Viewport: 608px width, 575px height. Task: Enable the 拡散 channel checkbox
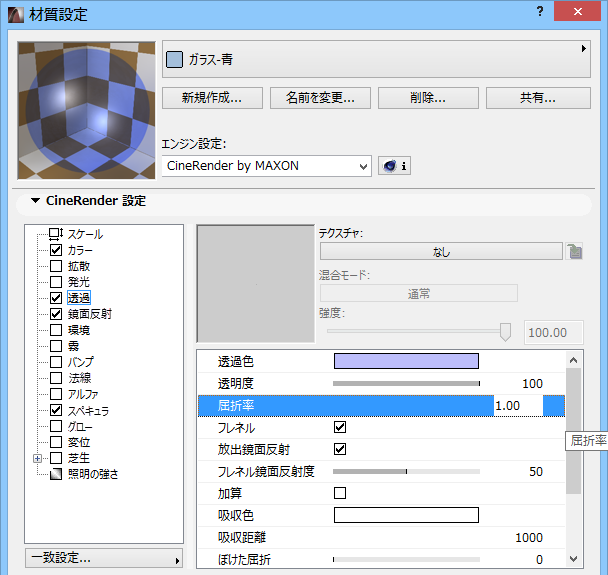pos(56,266)
